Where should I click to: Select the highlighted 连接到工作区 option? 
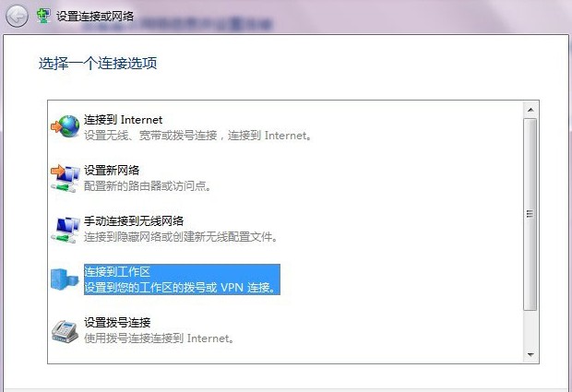click(x=182, y=279)
